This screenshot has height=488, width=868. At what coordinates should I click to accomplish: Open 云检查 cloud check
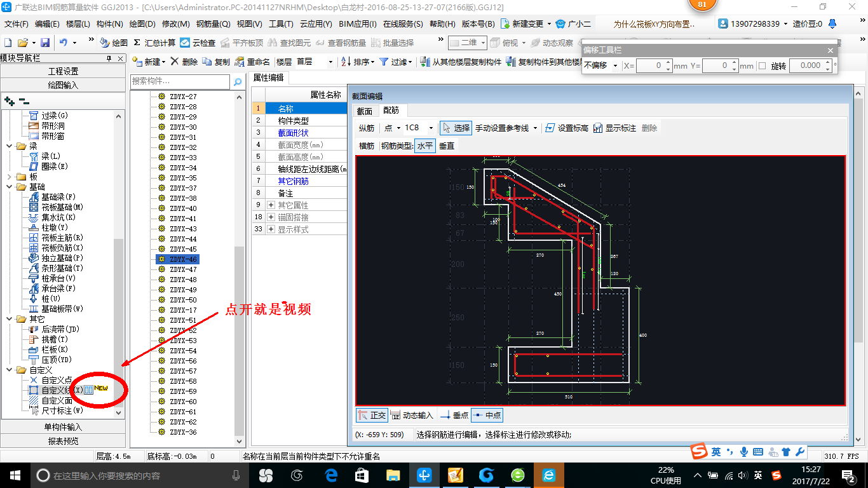tap(198, 43)
